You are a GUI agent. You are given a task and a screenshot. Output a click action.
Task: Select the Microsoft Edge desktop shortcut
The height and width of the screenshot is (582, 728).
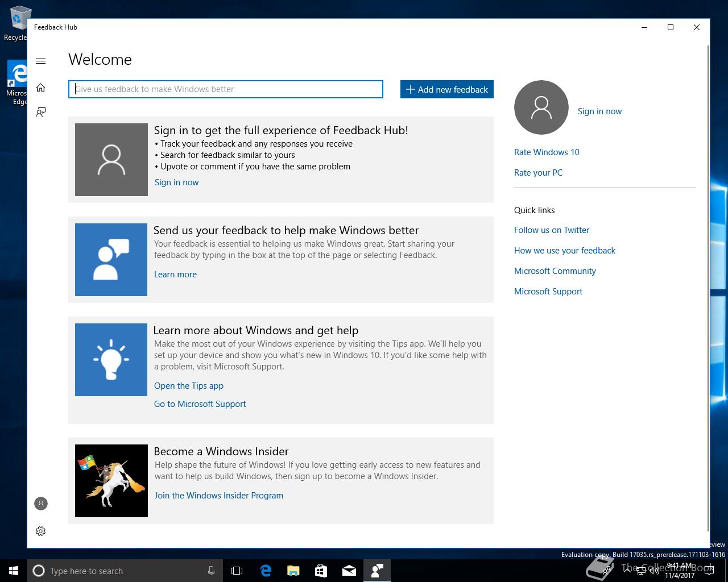16,83
